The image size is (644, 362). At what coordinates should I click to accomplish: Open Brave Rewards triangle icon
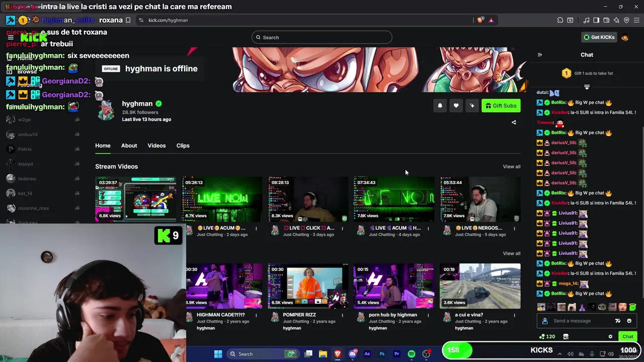[x=491, y=20]
